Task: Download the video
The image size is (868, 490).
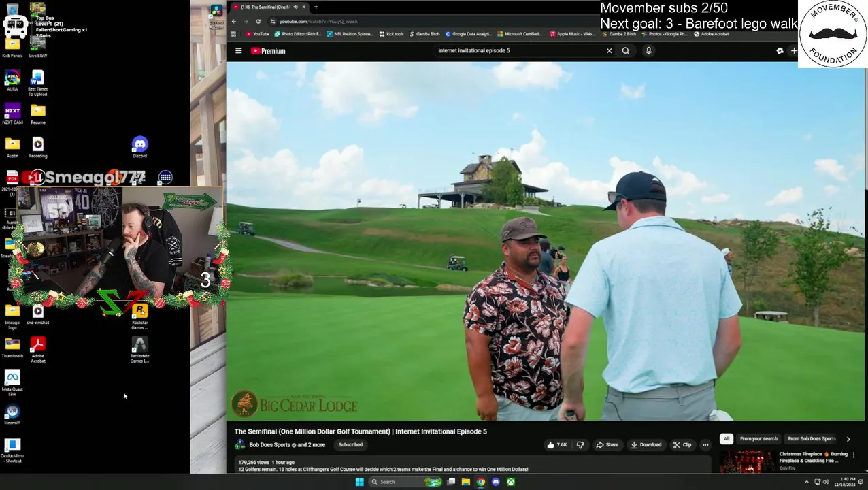Action: coord(646,445)
